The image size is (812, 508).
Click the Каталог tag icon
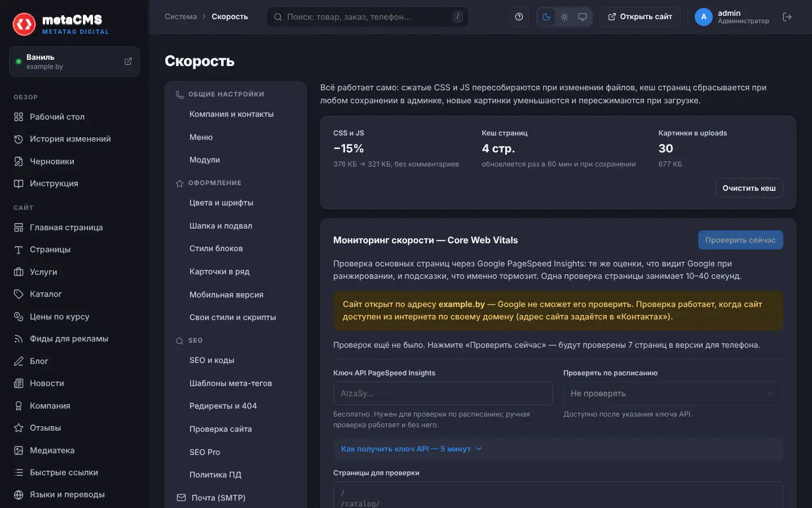(x=19, y=294)
